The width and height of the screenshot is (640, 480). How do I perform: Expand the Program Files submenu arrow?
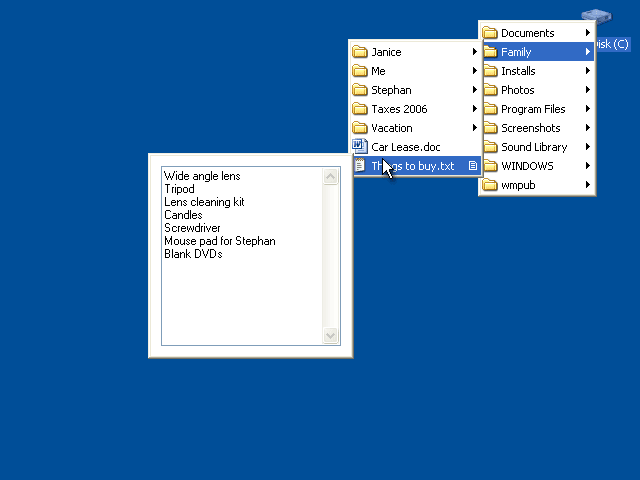click(x=587, y=109)
